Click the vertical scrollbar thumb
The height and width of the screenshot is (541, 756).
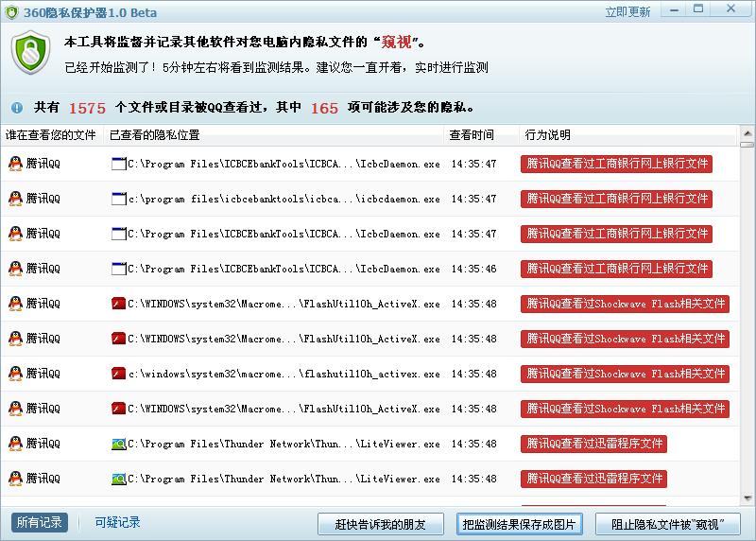click(x=747, y=145)
